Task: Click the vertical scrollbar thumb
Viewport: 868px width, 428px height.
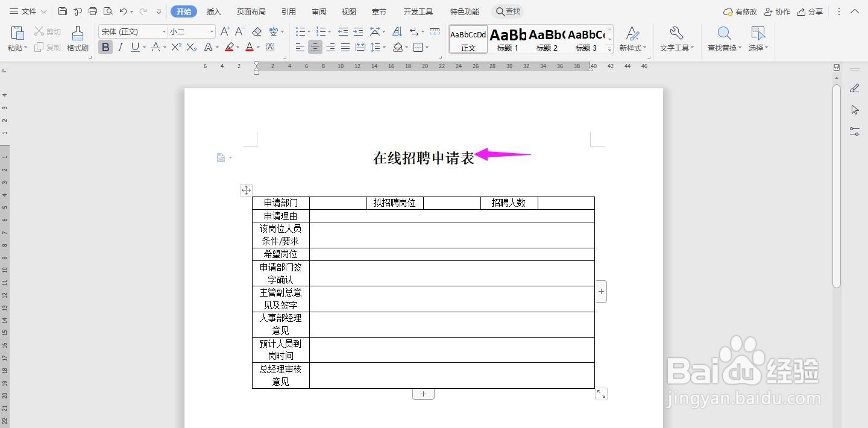Action: (837, 186)
